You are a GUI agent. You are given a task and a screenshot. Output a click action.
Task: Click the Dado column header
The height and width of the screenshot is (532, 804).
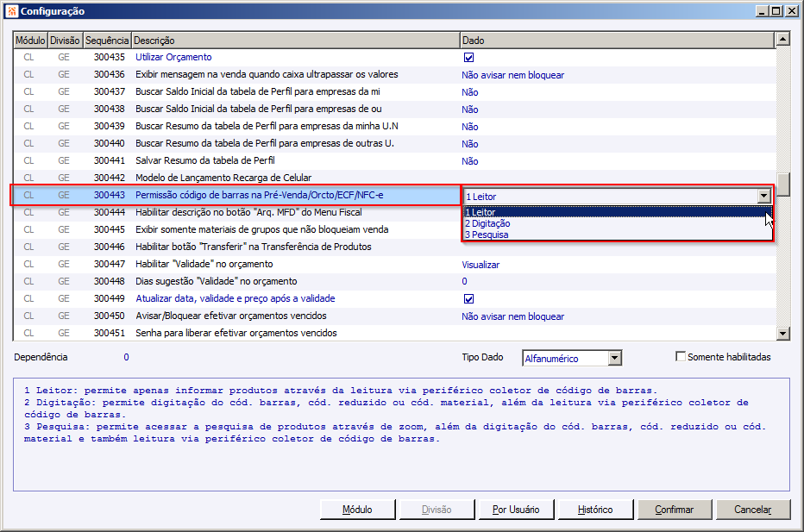[x=618, y=40]
